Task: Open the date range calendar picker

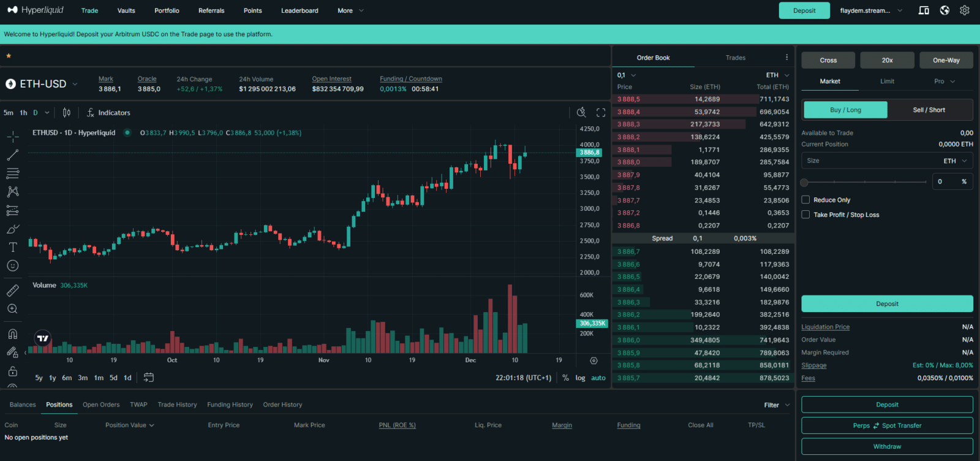Action: (x=148, y=378)
